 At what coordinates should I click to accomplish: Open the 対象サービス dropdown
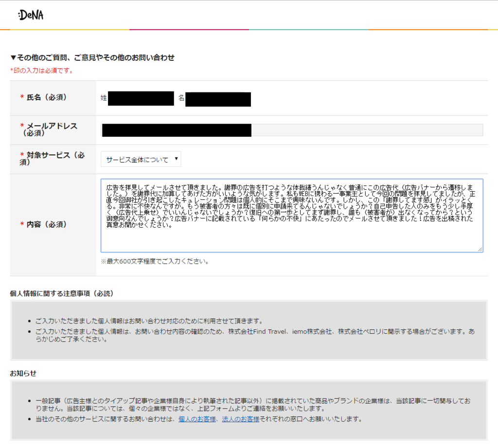pos(141,159)
